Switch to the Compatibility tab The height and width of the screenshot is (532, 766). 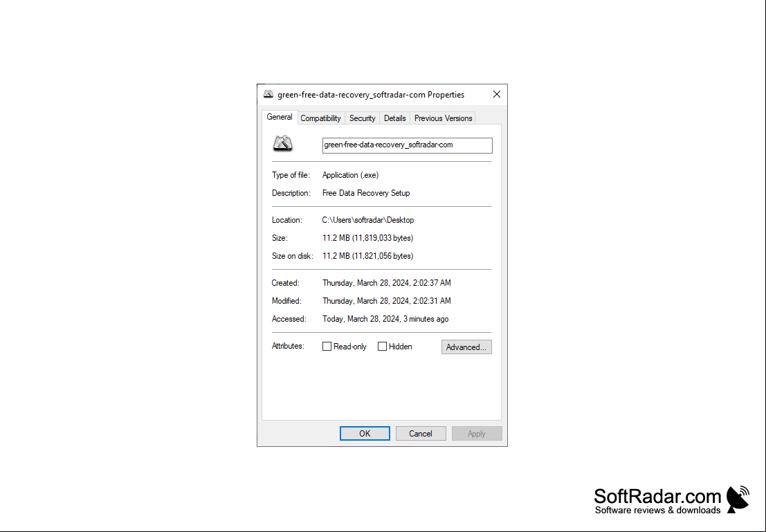tap(320, 118)
